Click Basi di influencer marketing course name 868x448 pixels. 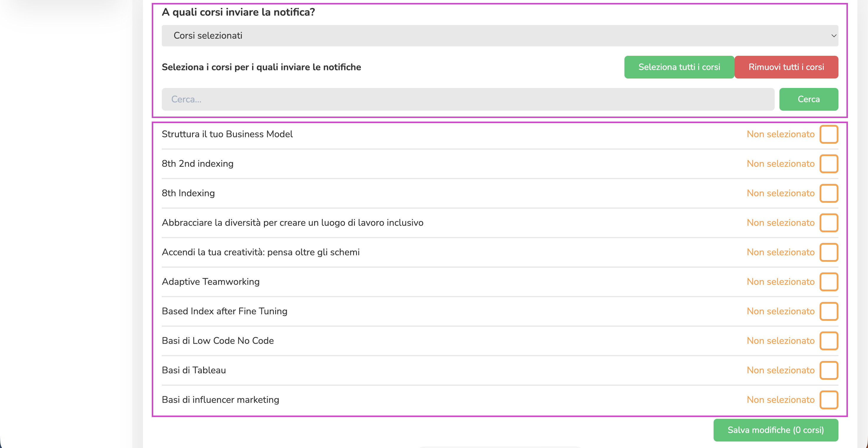[220, 400]
